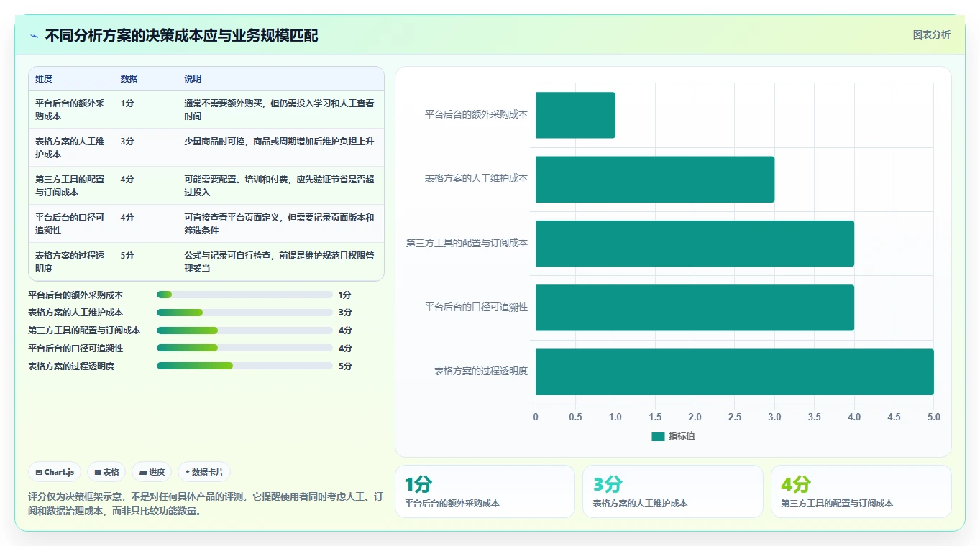Viewport: 980px width, 546px height.
Task: Click the 表格方案的人工维护成本 progress bar
Action: click(x=244, y=313)
